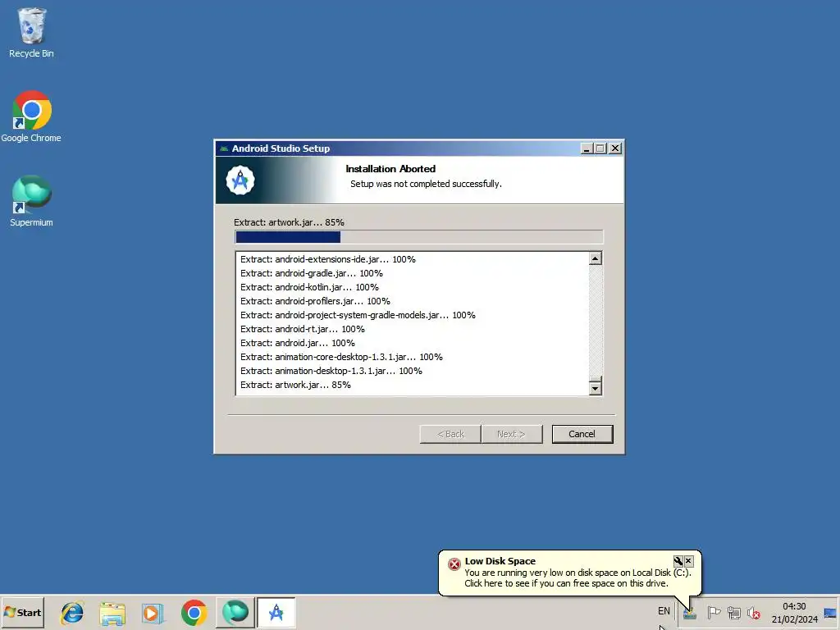Open Windows Media Player from taskbar
The image size is (840, 630).
coord(153,612)
